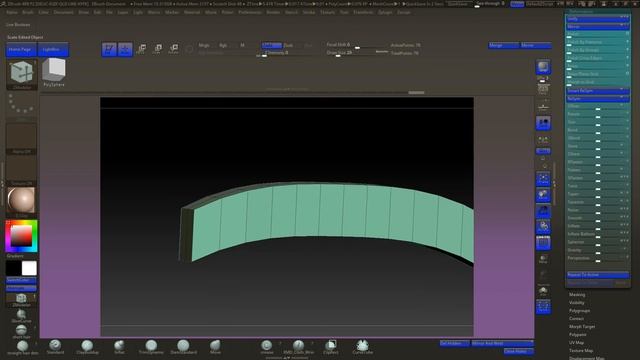Select the SliceCurve brush on left shelf

pos(21,316)
